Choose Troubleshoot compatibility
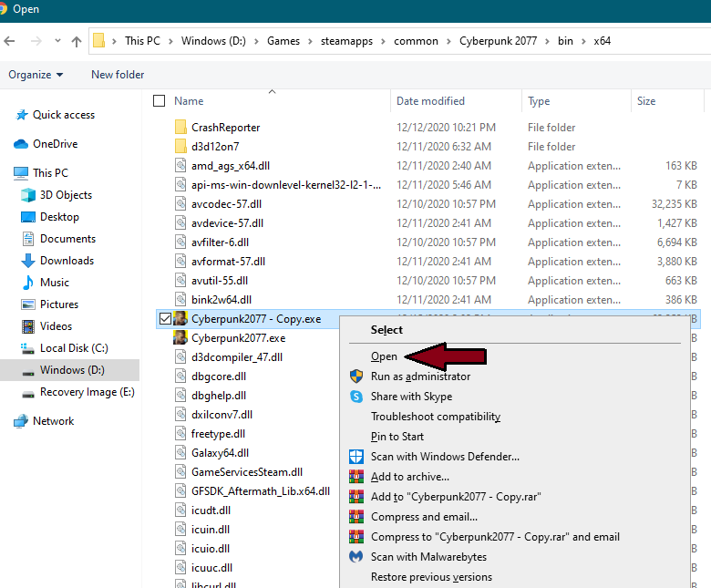Screen dimensions: 711x588 pos(436,417)
